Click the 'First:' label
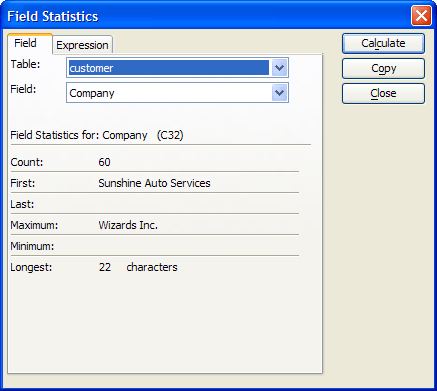Viewport: 437px width, 391px height. [23, 183]
